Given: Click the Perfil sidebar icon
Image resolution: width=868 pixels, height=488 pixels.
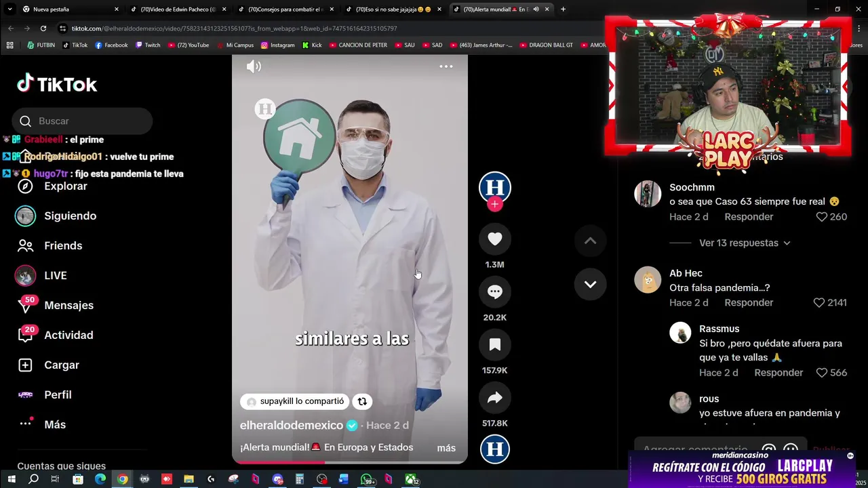Looking at the screenshot, I should (25, 394).
